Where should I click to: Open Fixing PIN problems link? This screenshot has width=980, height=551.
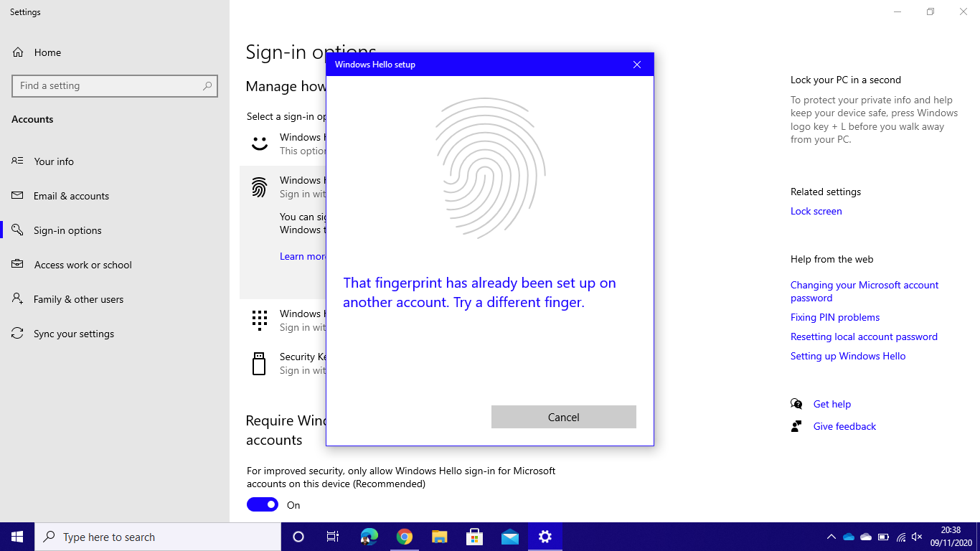(835, 317)
